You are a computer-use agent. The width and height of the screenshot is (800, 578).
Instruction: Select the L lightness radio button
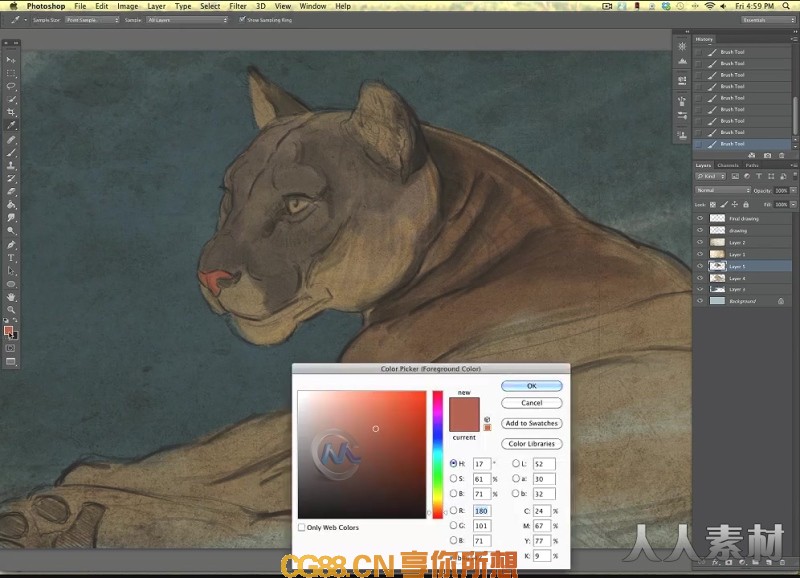coord(515,463)
